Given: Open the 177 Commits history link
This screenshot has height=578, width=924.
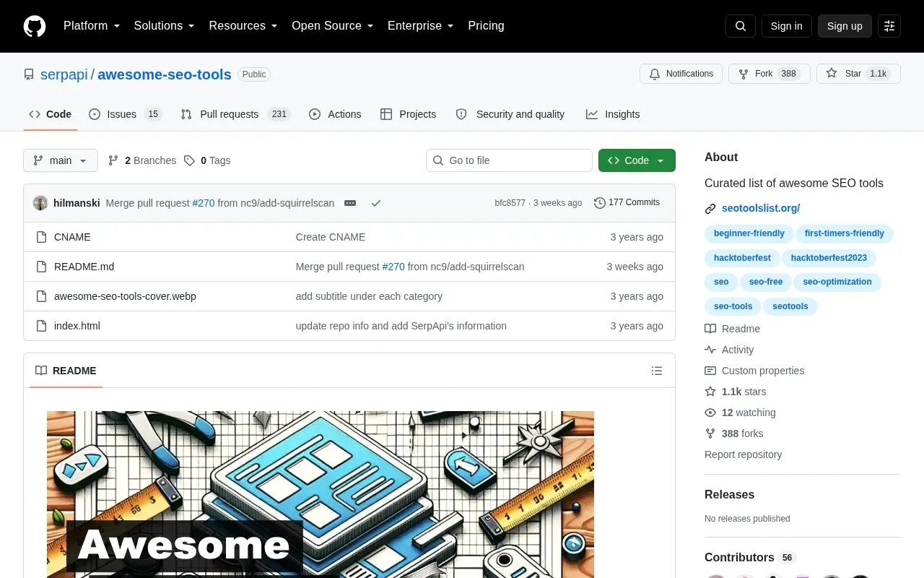Looking at the screenshot, I should (627, 203).
